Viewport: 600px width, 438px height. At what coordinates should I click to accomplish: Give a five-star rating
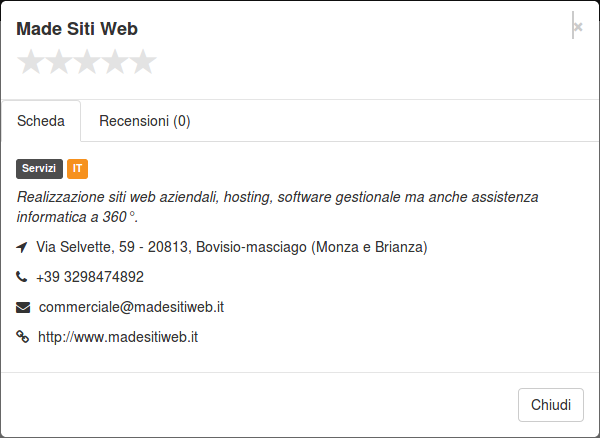click(143, 62)
